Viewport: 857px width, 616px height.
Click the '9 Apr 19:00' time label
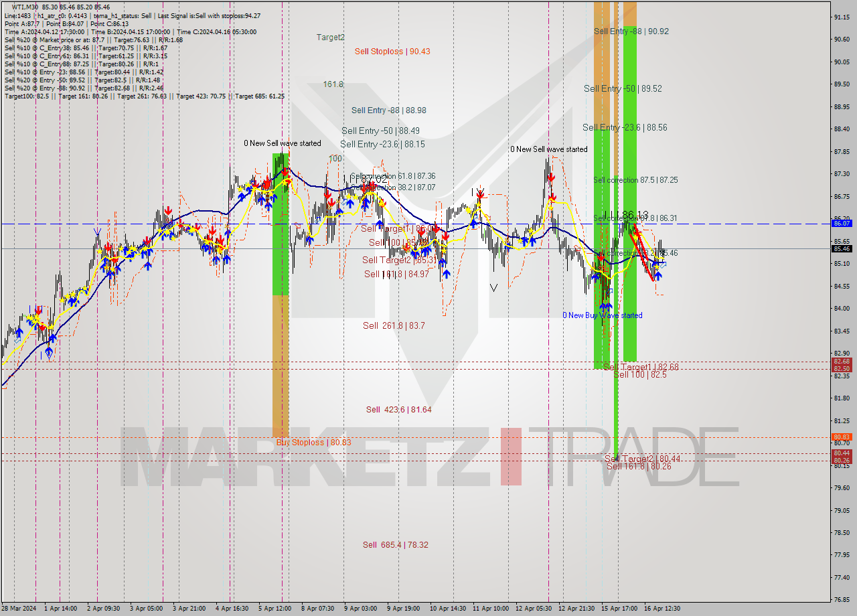pyautogui.click(x=404, y=609)
